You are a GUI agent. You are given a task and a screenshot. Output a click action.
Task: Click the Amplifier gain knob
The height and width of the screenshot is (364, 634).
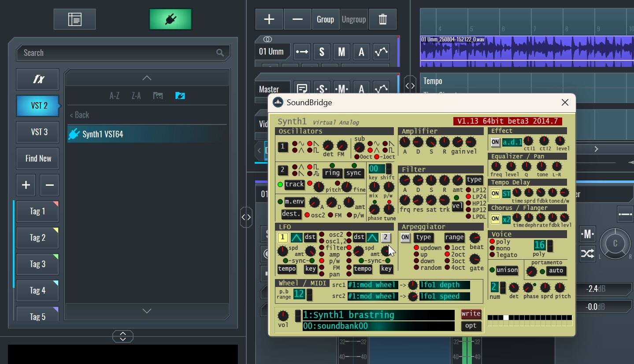(x=458, y=142)
